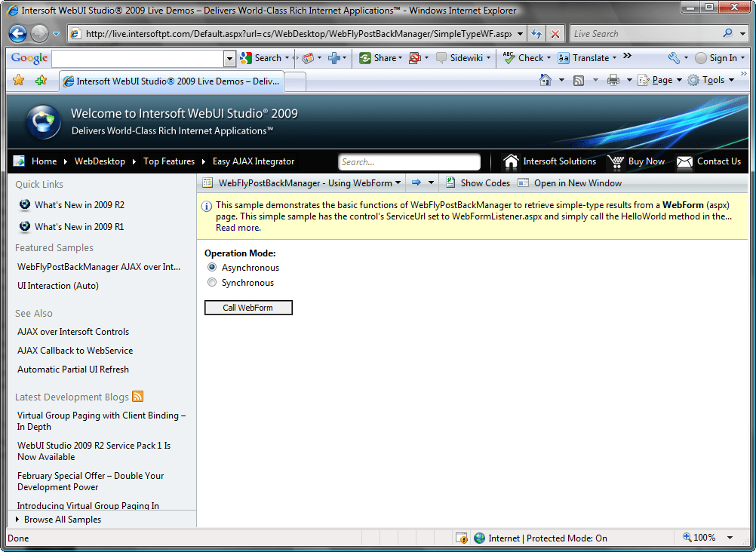Click the Call WebForm button
Screen dimensions: 756x552
[248, 307]
